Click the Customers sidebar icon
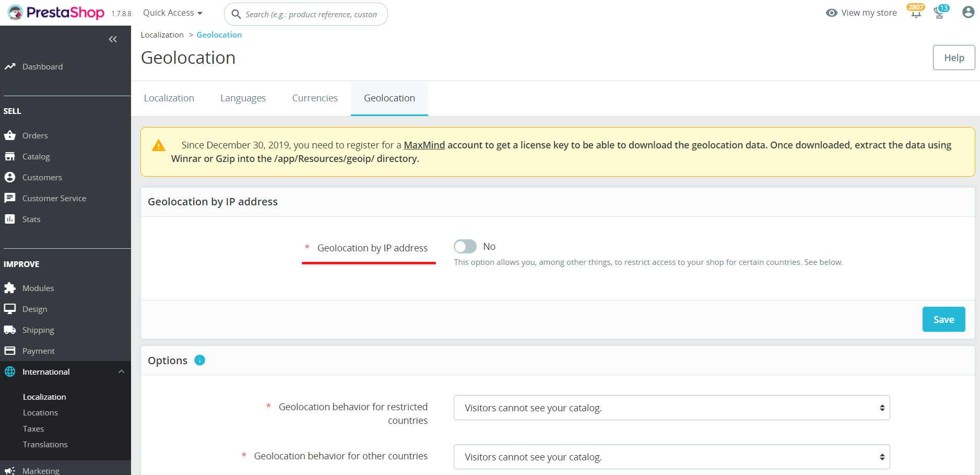 [x=10, y=177]
